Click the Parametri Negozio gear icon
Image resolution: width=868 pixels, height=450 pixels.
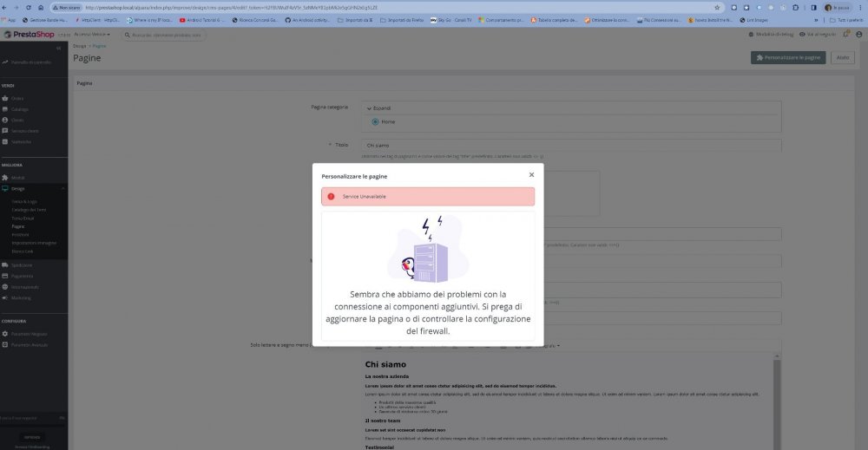click(x=5, y=334)
